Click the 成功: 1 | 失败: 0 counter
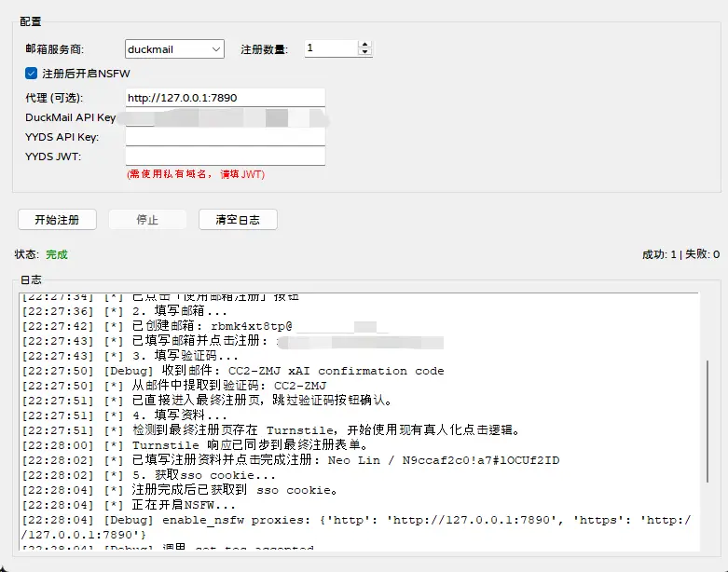The height and width of the screenshot is (572, 728). point(680,254)
